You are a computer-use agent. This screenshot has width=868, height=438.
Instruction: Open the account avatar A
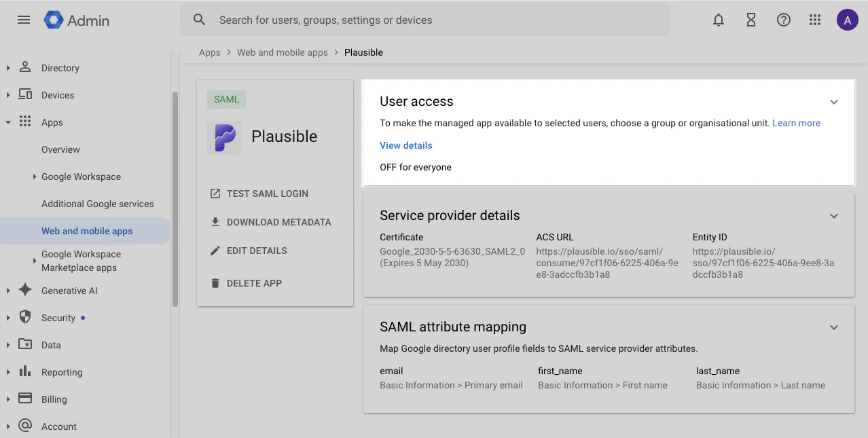(x=847, y=20)
